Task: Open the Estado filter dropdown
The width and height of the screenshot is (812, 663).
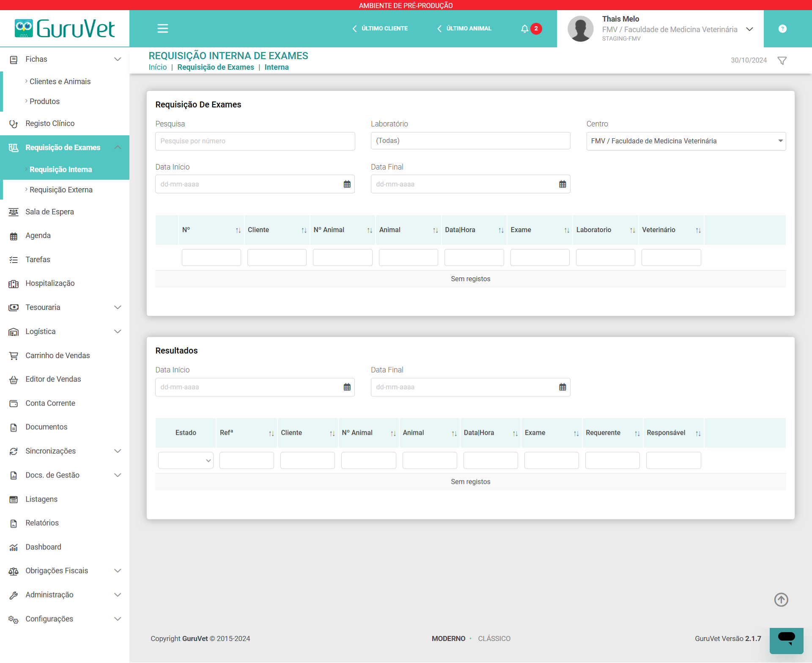Action: (x=186, y=460)
